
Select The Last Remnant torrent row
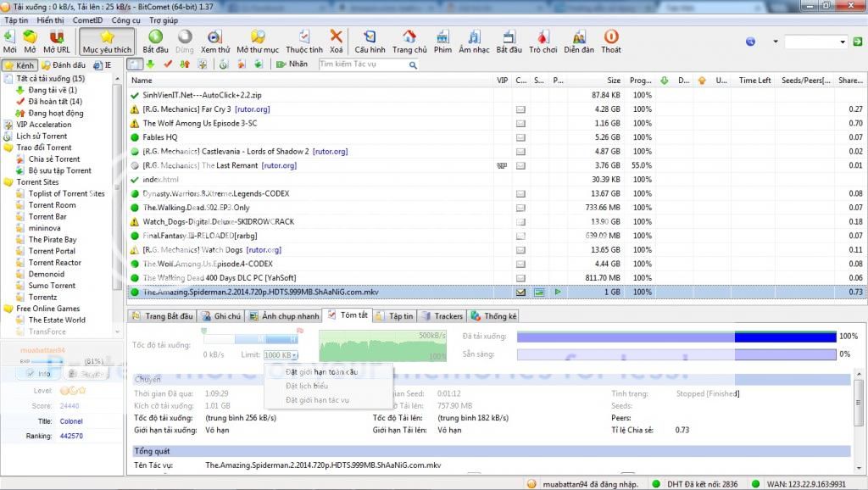[x=497, y=165]
